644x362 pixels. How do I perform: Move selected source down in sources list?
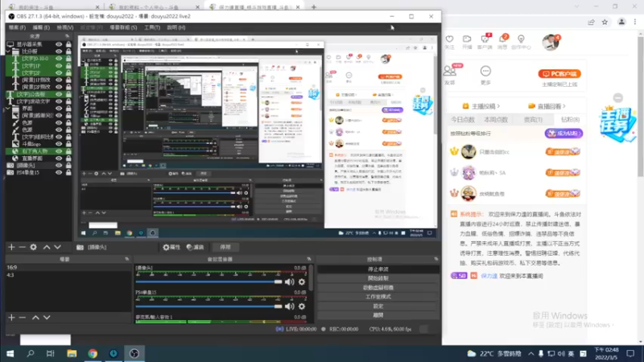pos(57,247)
